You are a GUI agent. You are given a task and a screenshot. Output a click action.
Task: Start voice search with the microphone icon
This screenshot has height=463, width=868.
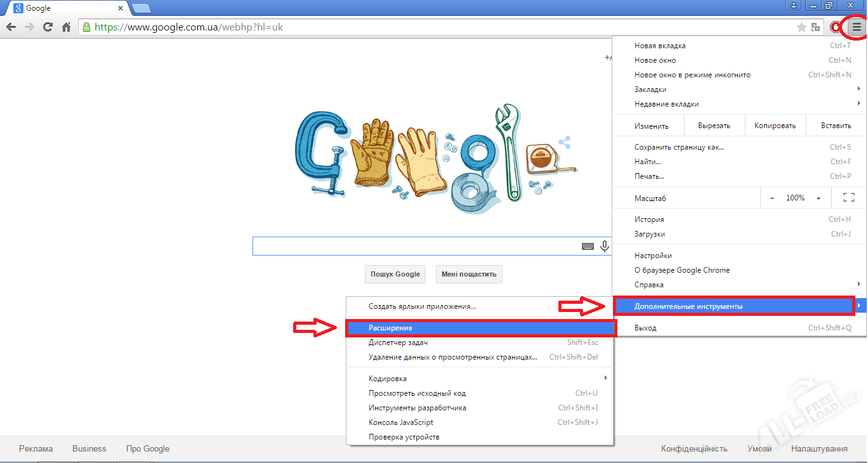click(x=605, y=246)
